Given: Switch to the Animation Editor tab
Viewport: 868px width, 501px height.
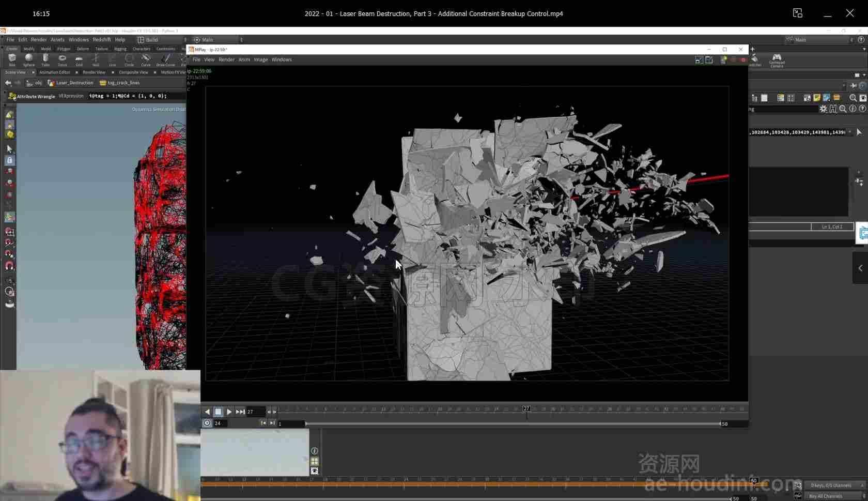Looking at the screenshot, I should tap(55, 72).
